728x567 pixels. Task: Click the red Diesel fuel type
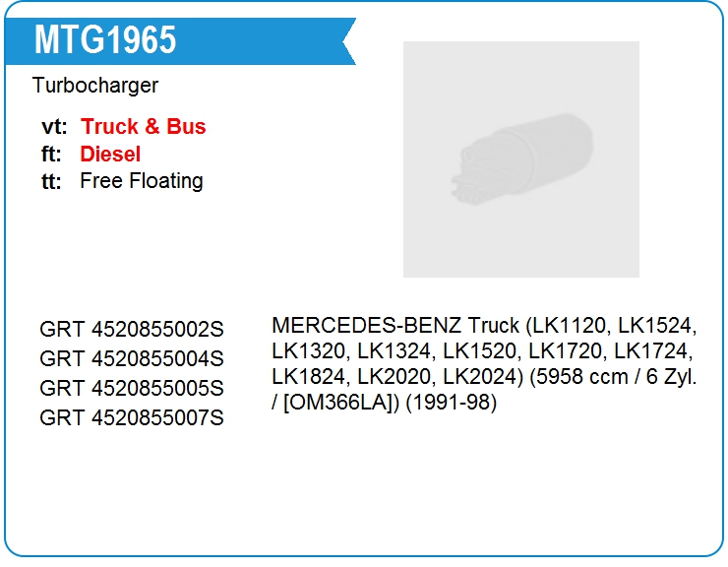110,154
